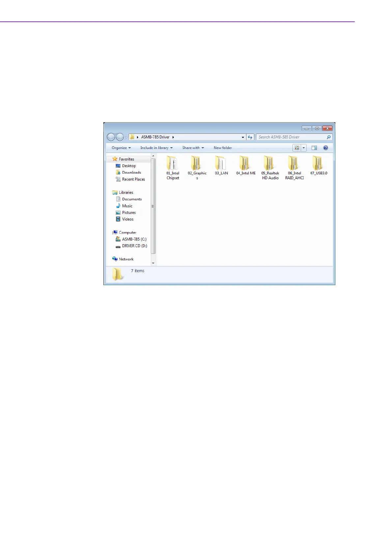Click the navigation pane scroll up arrow
Screen dimensions: 392x555
153,156
